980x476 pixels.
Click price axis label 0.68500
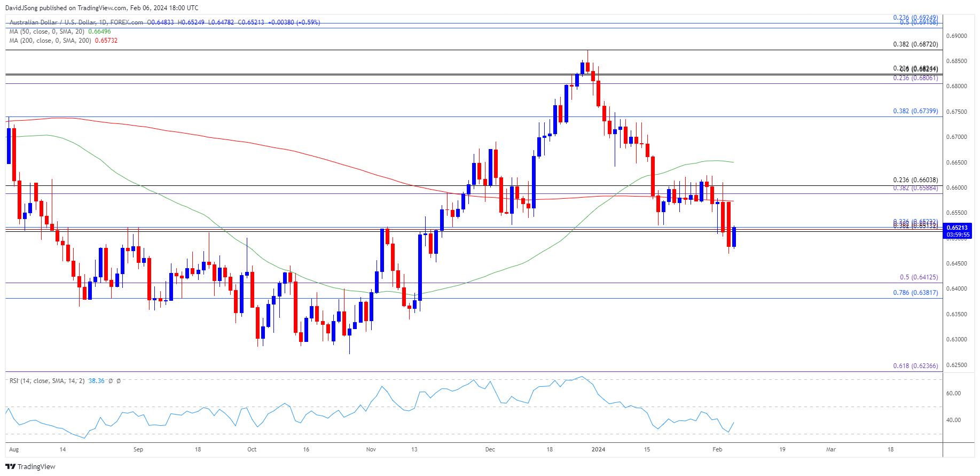point(957,61)
